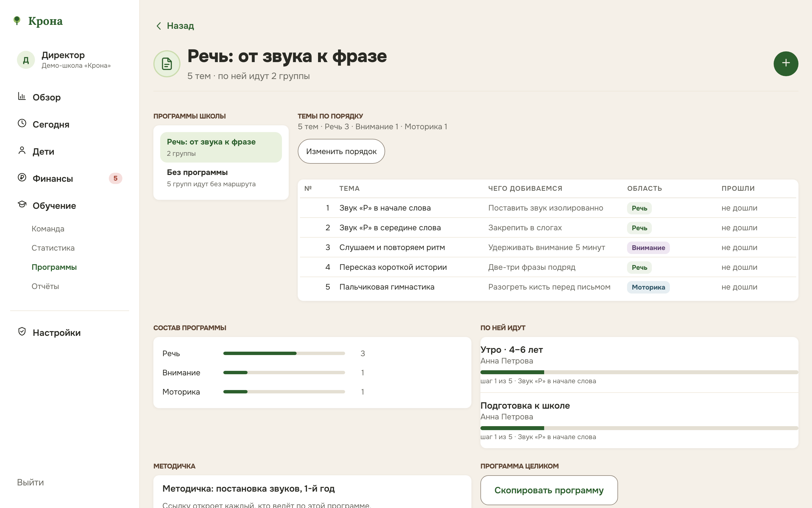Image resolution: width=812 pixels, height=508 pixels.
Task: Click Методичка: постановка звуков, 1-й год
Action: pos(249,489)
